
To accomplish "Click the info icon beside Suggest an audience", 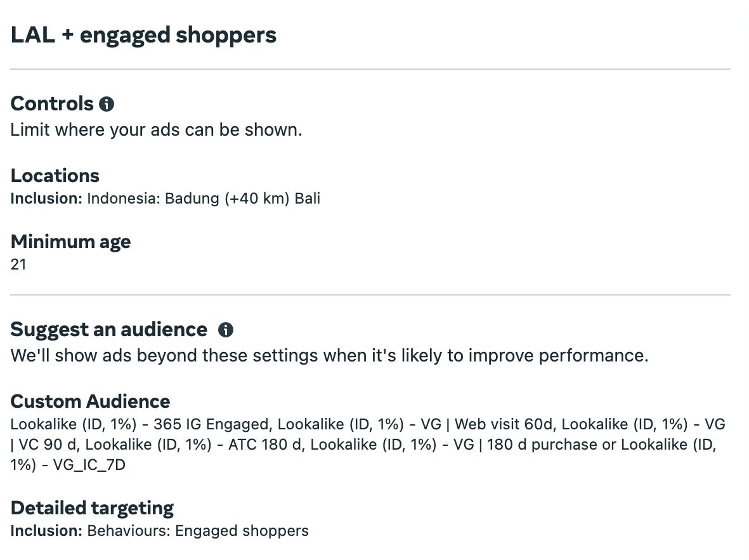I will (225, 330).
